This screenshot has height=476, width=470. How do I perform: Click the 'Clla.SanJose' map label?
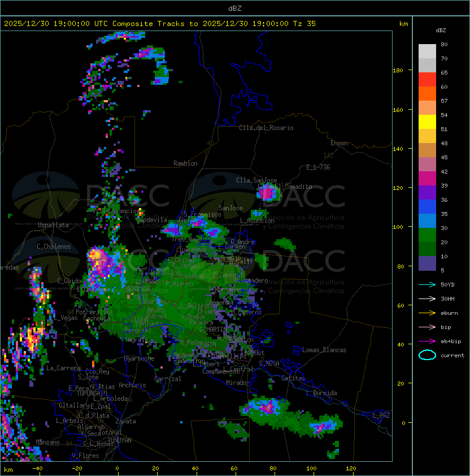point(256,180)
